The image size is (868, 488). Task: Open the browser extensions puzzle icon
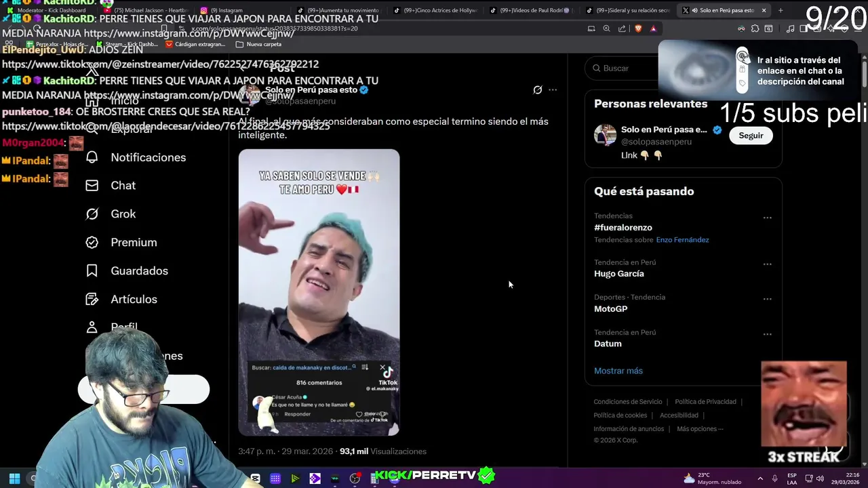click(755, 28)
